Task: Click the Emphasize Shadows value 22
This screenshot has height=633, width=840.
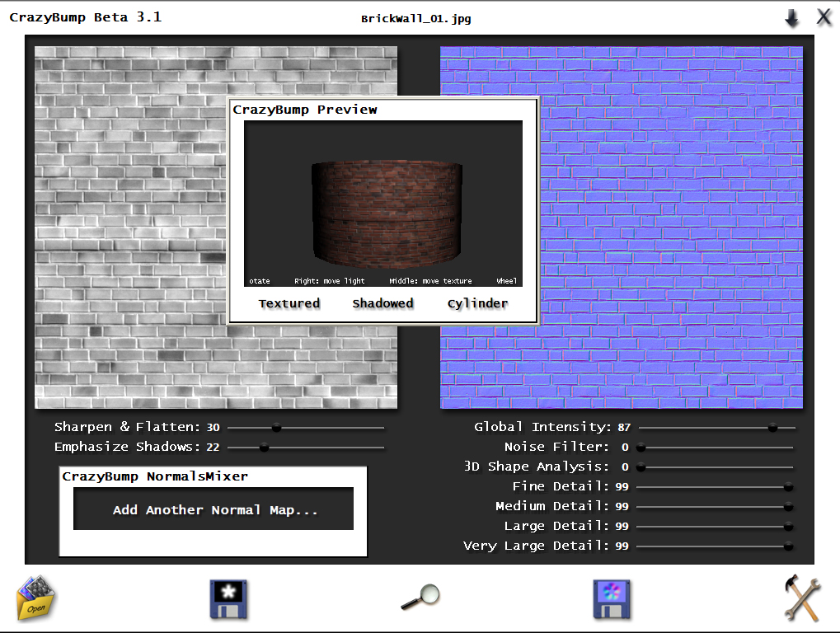Action: (214, 448)
